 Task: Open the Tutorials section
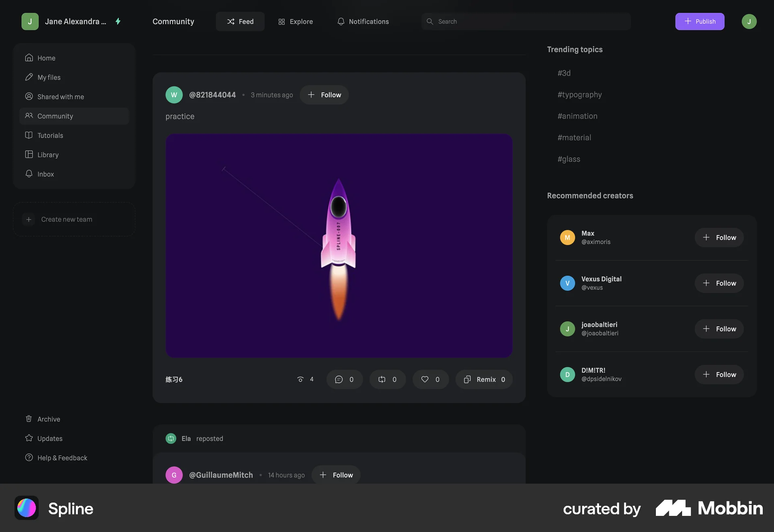tap(50, 135)
